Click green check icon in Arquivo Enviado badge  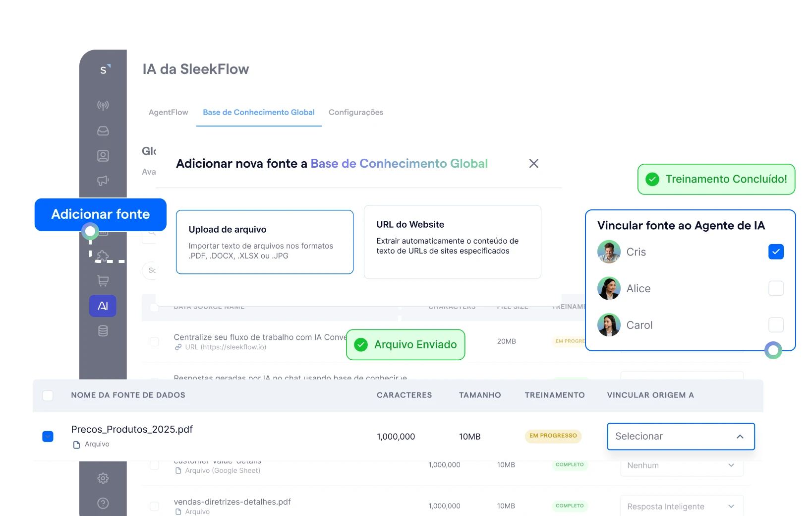(361, 344)
